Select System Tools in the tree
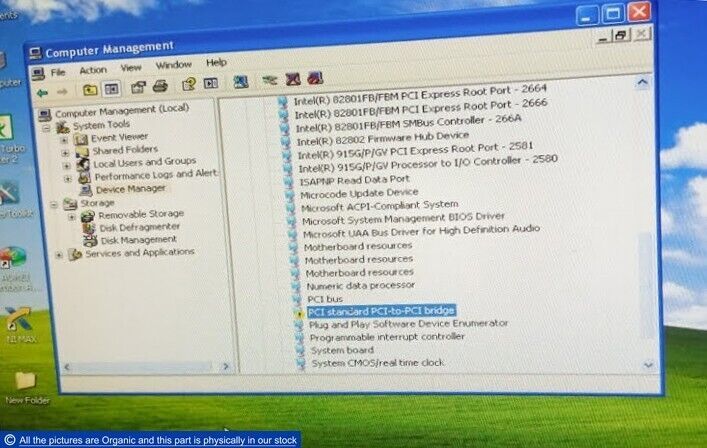The height and width of the screenshot is (448, 707). tap(101, 125)
